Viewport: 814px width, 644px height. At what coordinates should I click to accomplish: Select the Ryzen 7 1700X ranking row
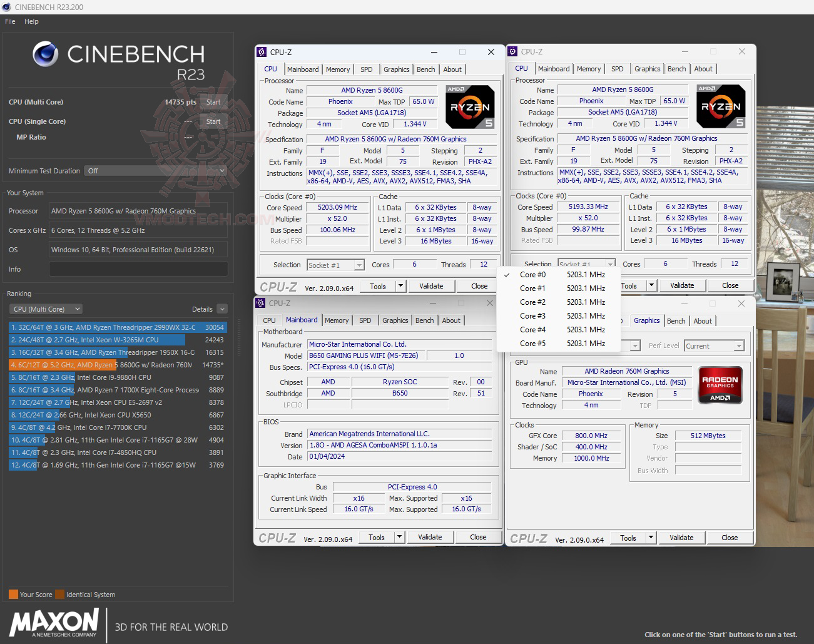coord(118,390)
